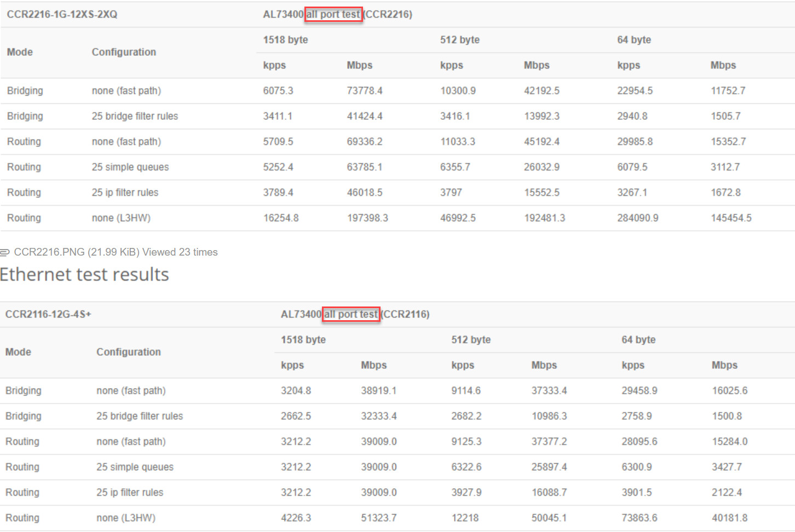Select value 9125.3 in CCR2116 table
The image size is (795, 532).
pos(466,442)
